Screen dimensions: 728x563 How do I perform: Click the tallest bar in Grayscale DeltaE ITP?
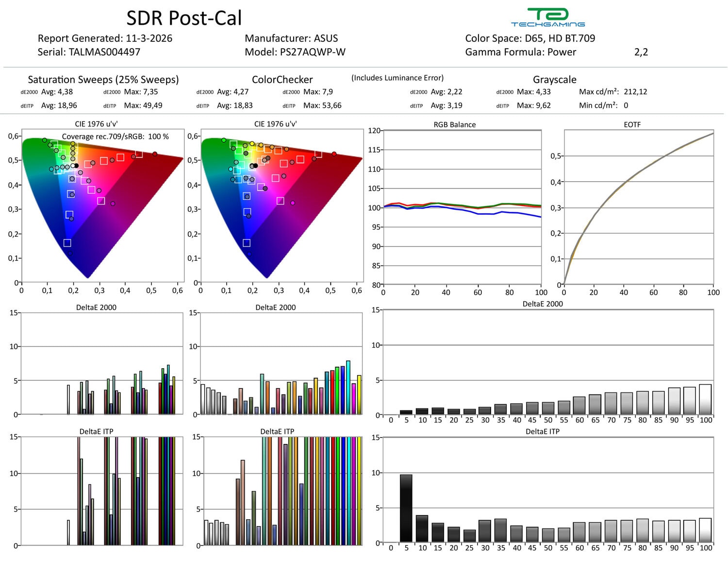coord(406,508)
